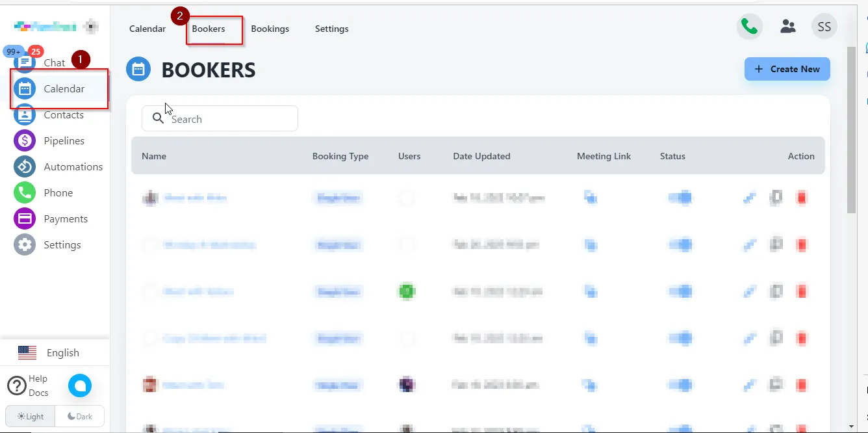868x433 pixels.
Task: Click the Date Updated column header
Action: [481, 156]
